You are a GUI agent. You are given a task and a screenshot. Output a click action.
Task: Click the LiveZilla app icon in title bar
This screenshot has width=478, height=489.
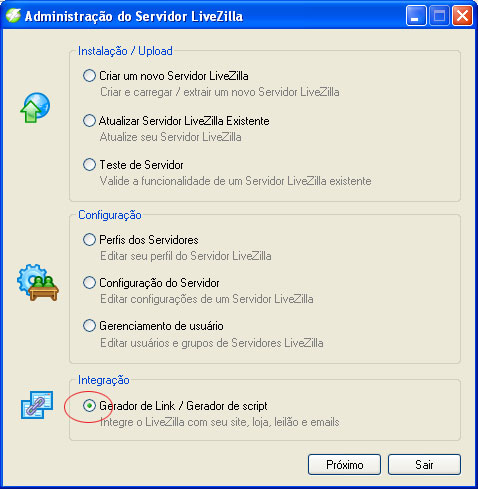[13, 16]
